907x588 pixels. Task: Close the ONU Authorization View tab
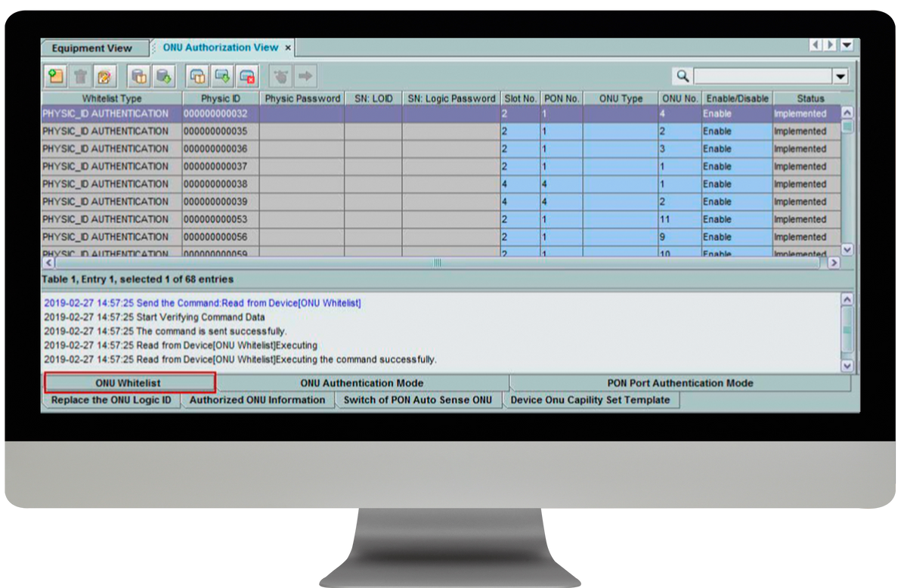[x=288, y=48]
